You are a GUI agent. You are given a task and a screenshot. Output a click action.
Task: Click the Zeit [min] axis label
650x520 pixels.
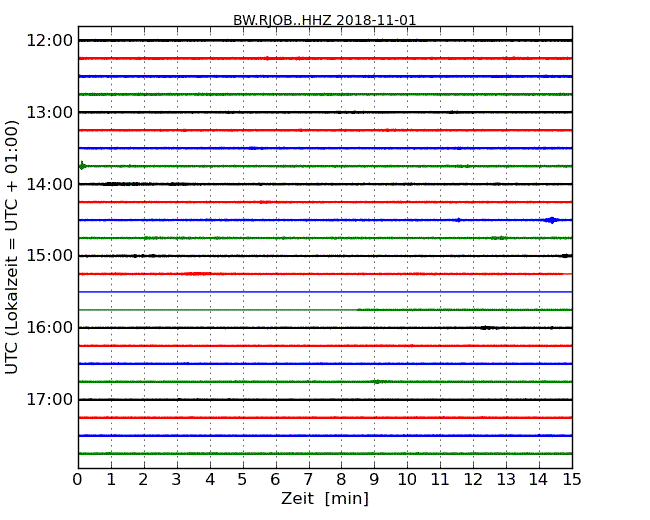(x=325, y=498)
